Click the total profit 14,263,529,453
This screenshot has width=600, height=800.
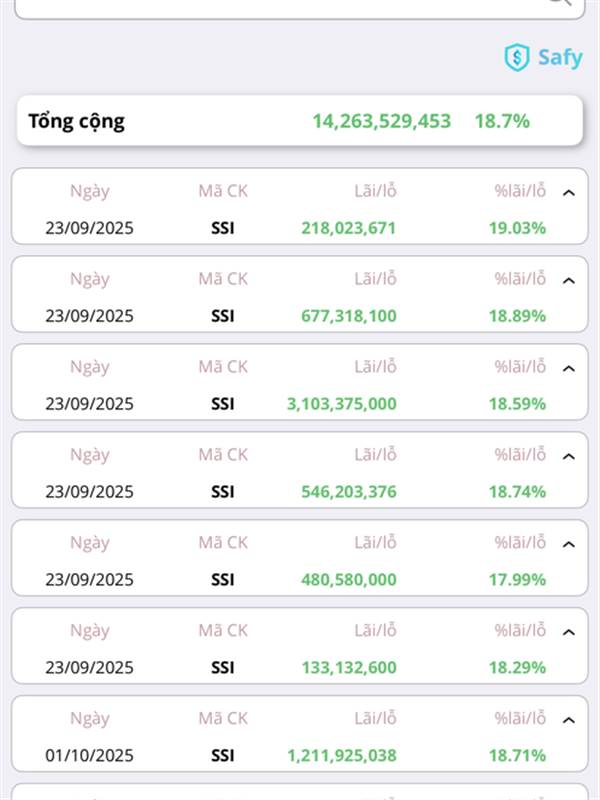coord(381,121)
